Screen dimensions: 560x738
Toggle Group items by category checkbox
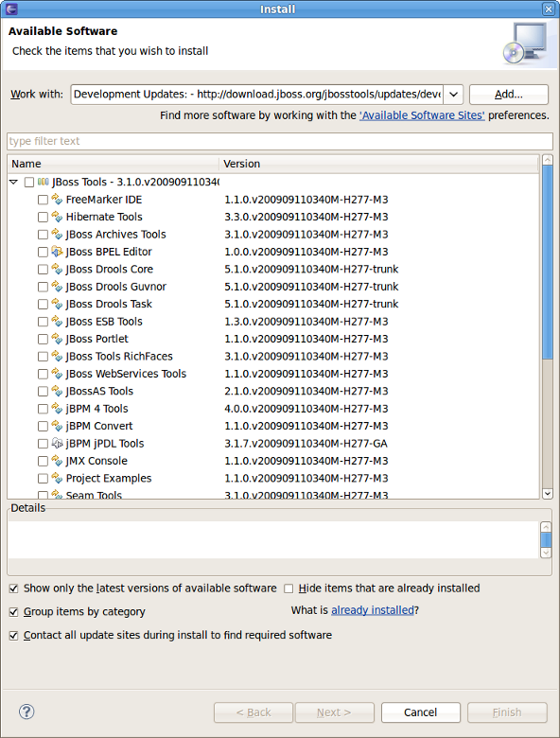[x=13, y=612]
